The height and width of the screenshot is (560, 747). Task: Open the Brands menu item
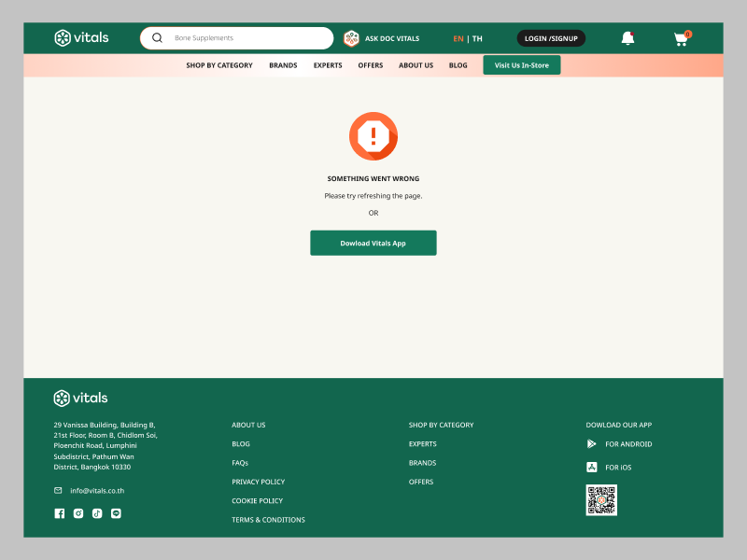[283, 65]
